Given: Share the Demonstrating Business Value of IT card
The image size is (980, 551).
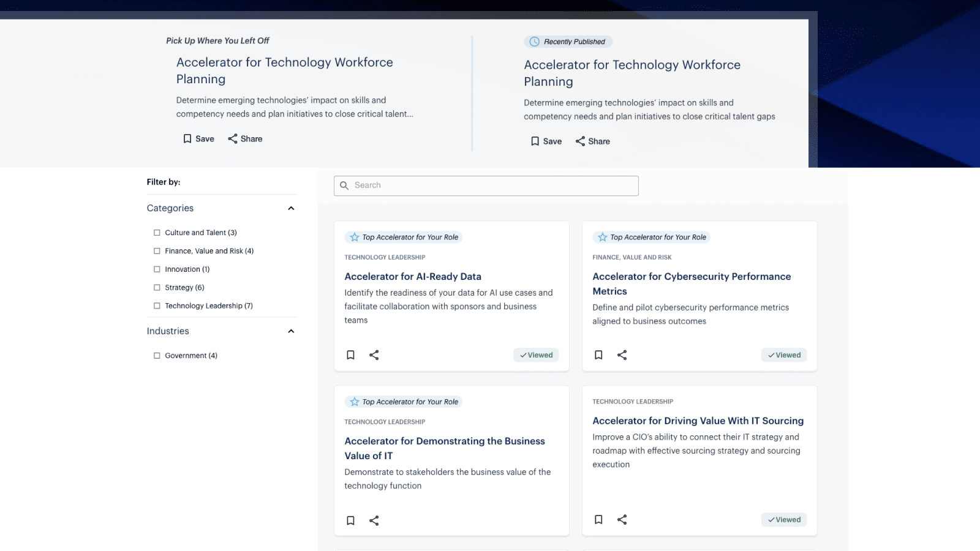Looking at the screenshot, I should (x=374, y=520).
